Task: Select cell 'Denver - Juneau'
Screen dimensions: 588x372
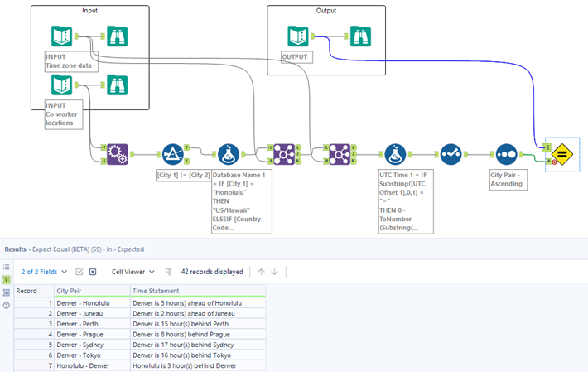Action: [x=92, y=313]
